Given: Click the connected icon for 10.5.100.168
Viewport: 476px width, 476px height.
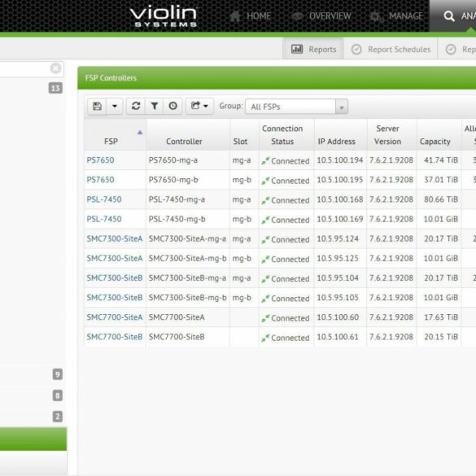Looking at the screenshot, I should coord(265,200).
